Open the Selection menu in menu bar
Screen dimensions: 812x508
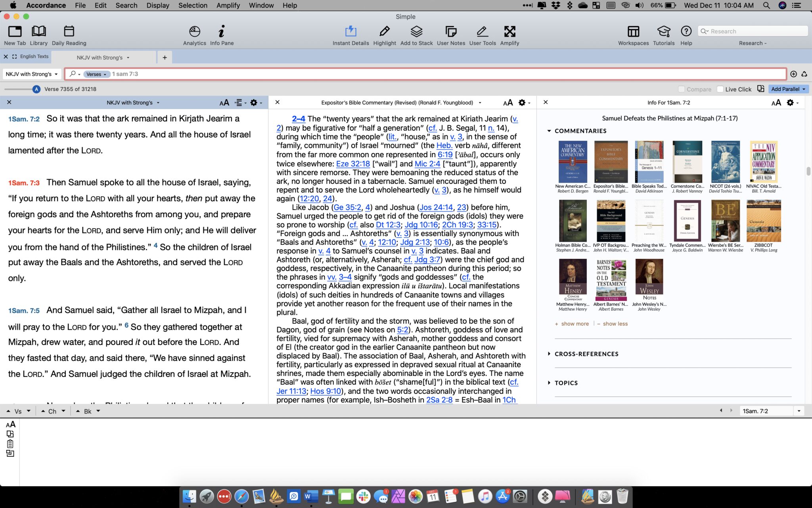tap(193, 6)
